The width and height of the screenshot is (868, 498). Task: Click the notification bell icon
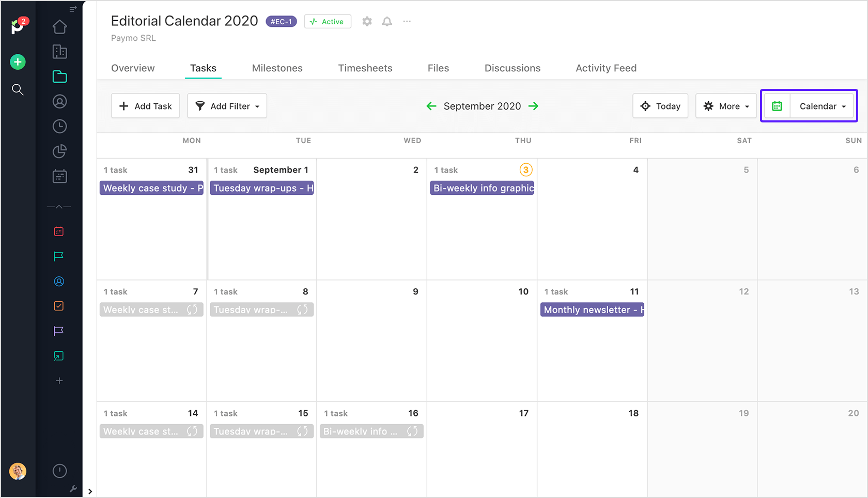[x=387, y=22]
